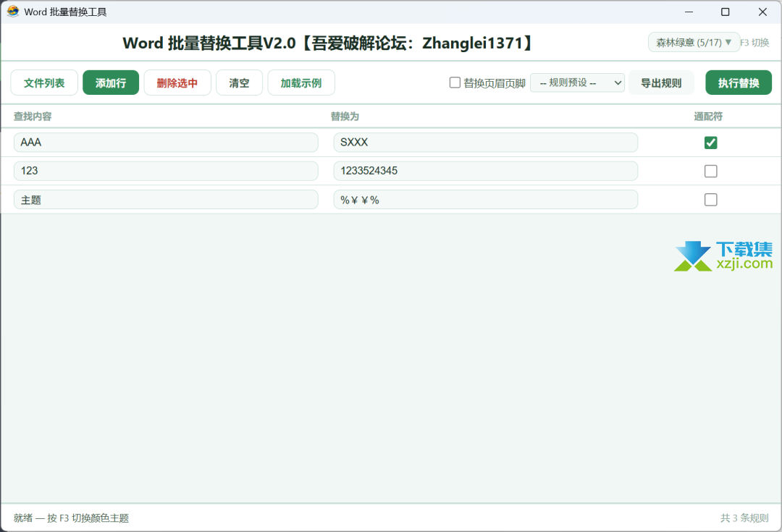Viewport: 782px width, 532px height.
Task: Close the Word 批量替换工具 window
Action: (762, 12)
